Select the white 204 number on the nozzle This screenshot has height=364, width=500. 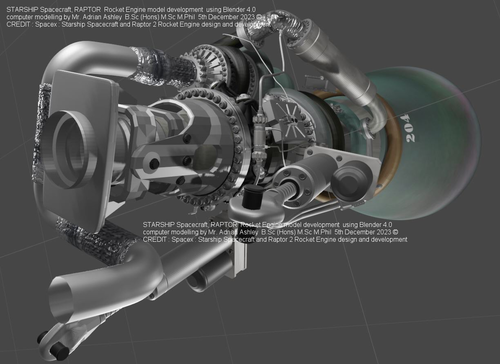coord(411,128)
